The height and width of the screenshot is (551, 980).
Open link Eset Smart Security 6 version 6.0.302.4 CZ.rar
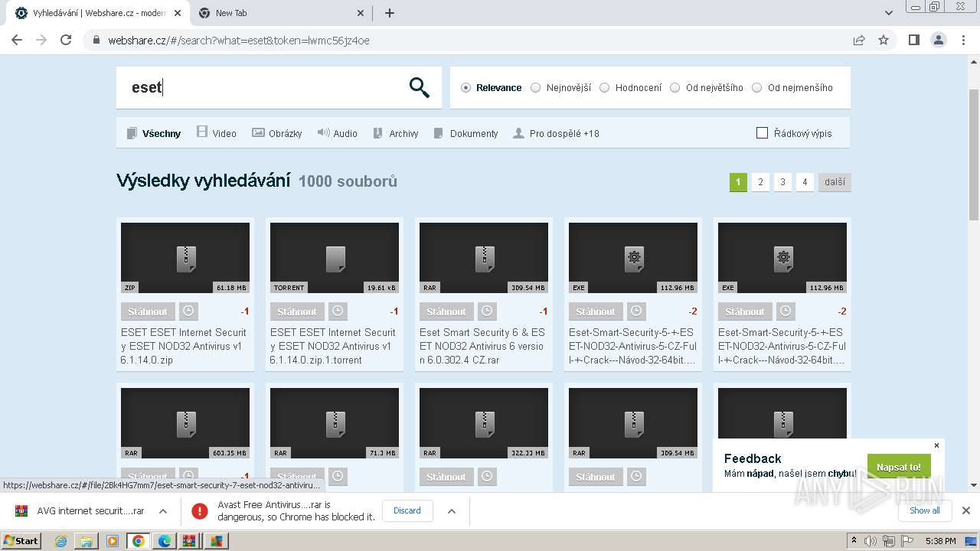pyautogui.click(x=482, y=346)
